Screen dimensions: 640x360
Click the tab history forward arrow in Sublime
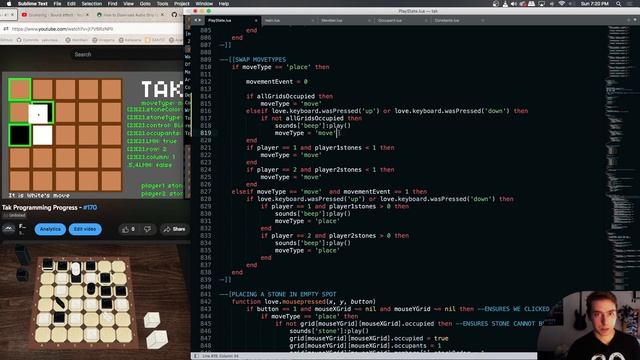pos(200,20)
